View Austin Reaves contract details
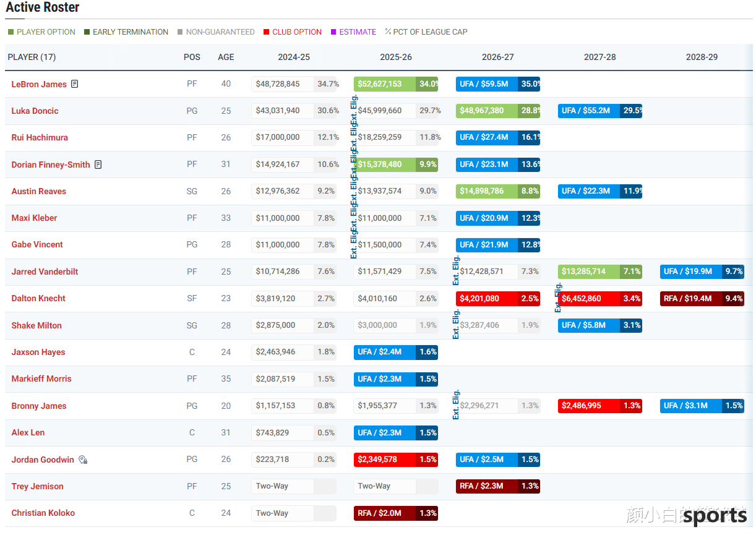 tap(38, 191)
